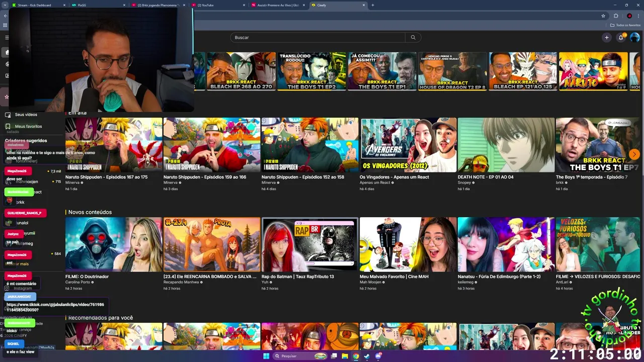Open The Boys T1 EP2 thumbnail

coord(311,71)
